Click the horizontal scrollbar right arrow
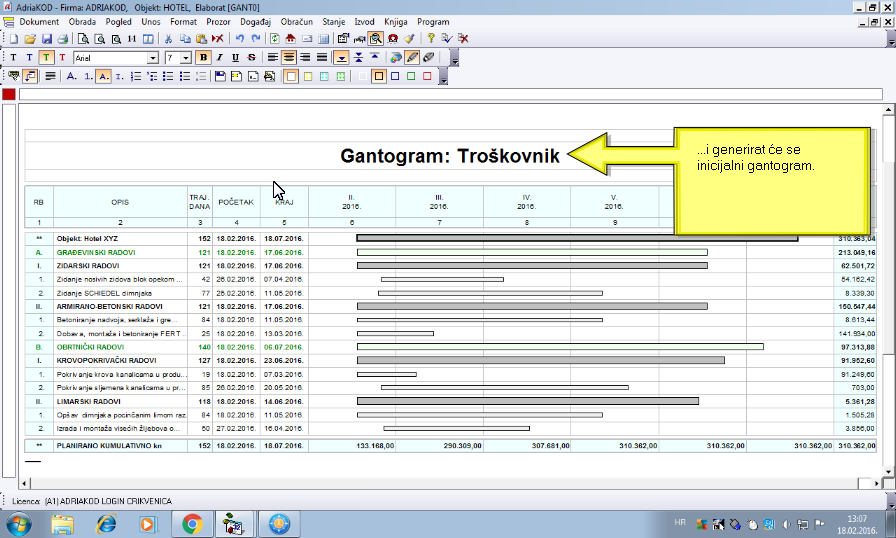 (x=877, y=484)
